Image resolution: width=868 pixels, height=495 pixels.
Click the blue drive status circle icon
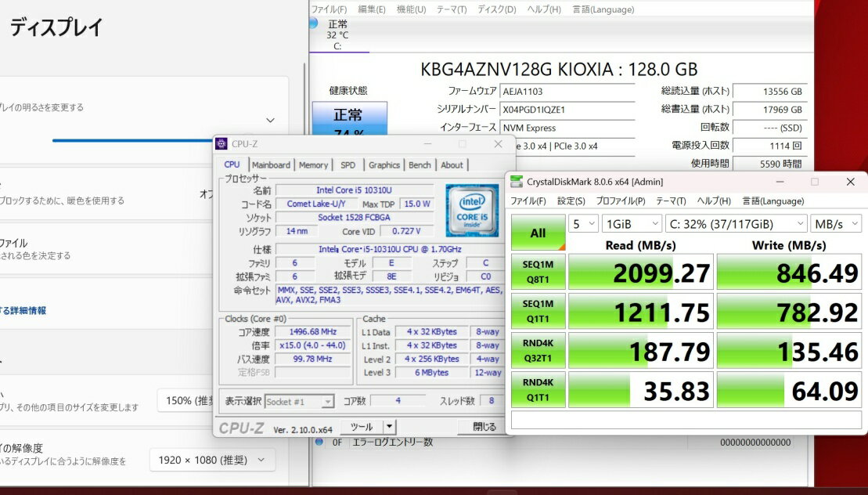tap(313, 23)
